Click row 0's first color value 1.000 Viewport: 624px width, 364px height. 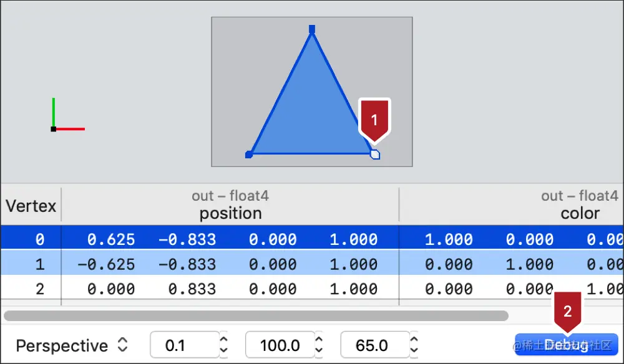(x=449, y=239)
